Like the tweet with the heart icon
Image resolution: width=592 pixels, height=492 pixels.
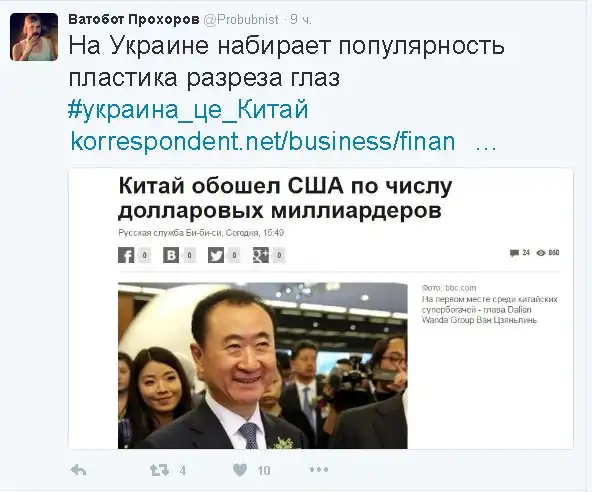[240, 470]
